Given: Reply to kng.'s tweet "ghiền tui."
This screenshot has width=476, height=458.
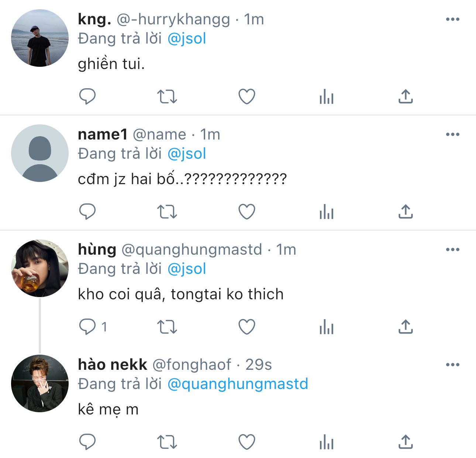Looking at the screenshot, I should coord(87,97).
